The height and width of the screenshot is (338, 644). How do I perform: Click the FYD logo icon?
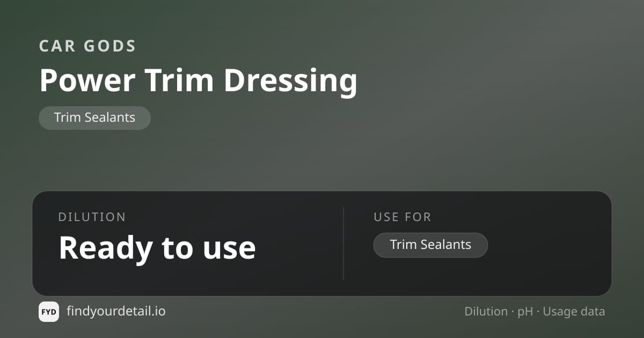click(x=49, y=312)
